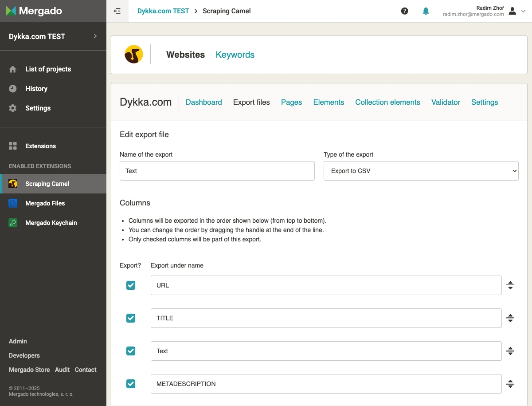Click the Name of the export field
532x406 pixels.
click(217, 171)
